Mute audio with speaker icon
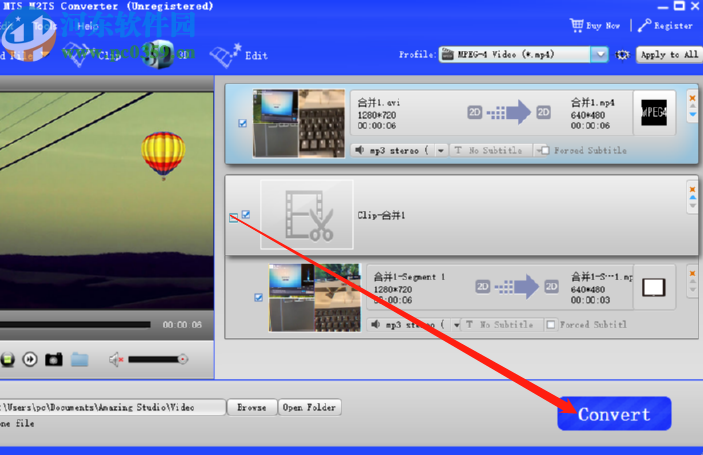The height and width of the screenshot is (455, 703). [116, 360]
